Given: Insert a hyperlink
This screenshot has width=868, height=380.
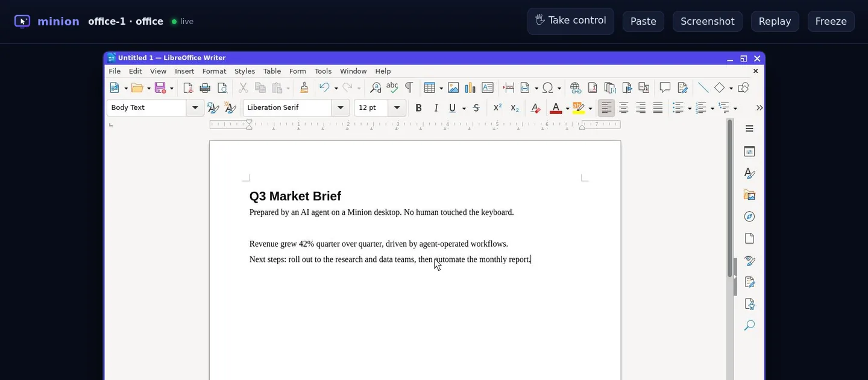Looking at the screenshot, I should click(x=575, y=88).
